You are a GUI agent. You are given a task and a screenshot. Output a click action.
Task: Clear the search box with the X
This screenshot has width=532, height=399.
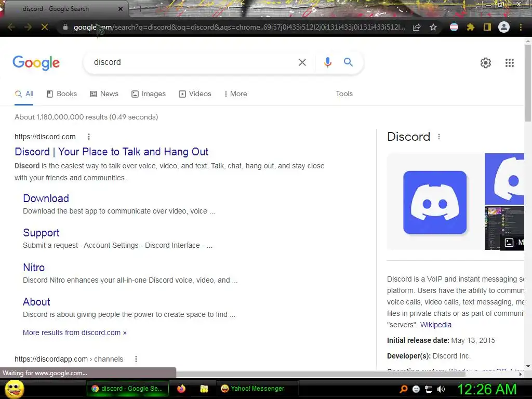[302, 62]
